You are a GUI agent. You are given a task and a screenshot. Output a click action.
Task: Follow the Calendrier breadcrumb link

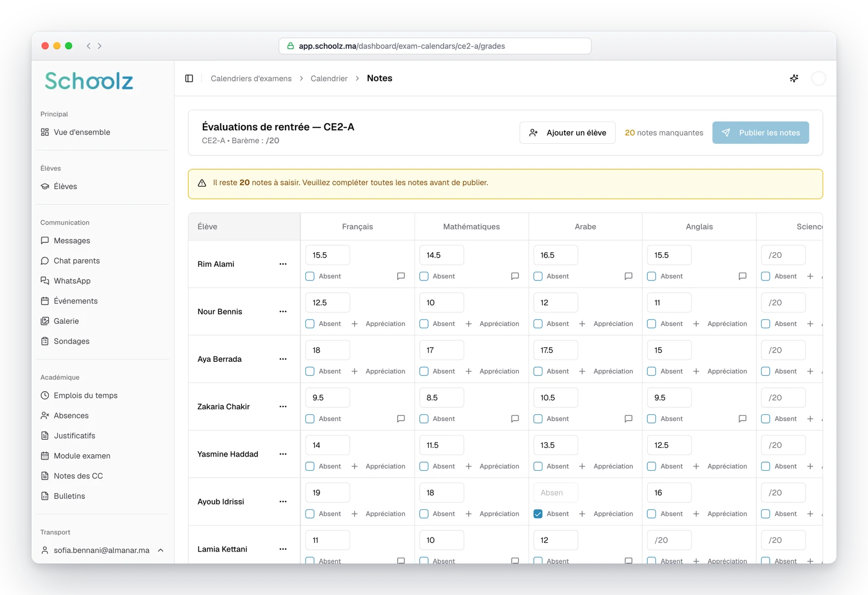tap(329, 79)
